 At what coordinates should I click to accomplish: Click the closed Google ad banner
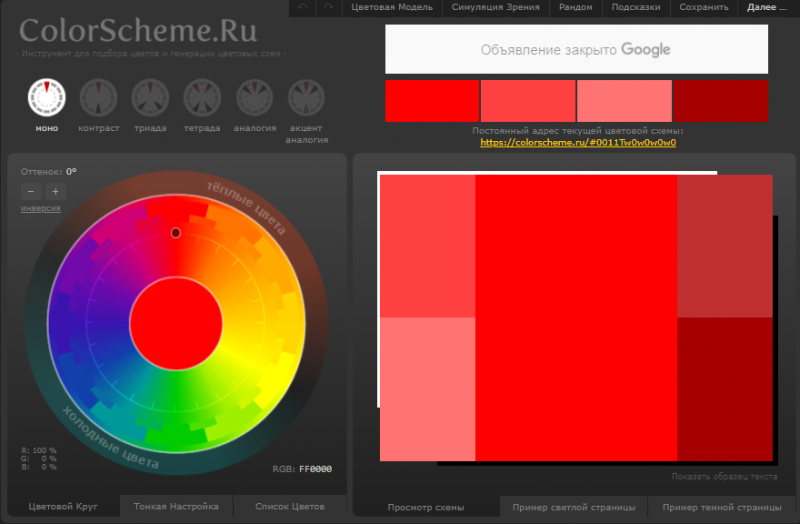click(x=577, y=49)
